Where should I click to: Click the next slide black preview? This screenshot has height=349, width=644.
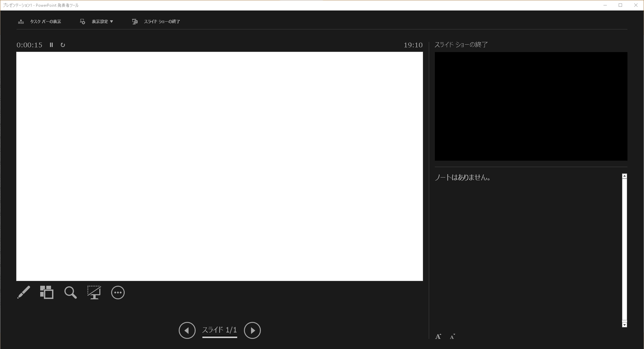[x=531, y=106]
